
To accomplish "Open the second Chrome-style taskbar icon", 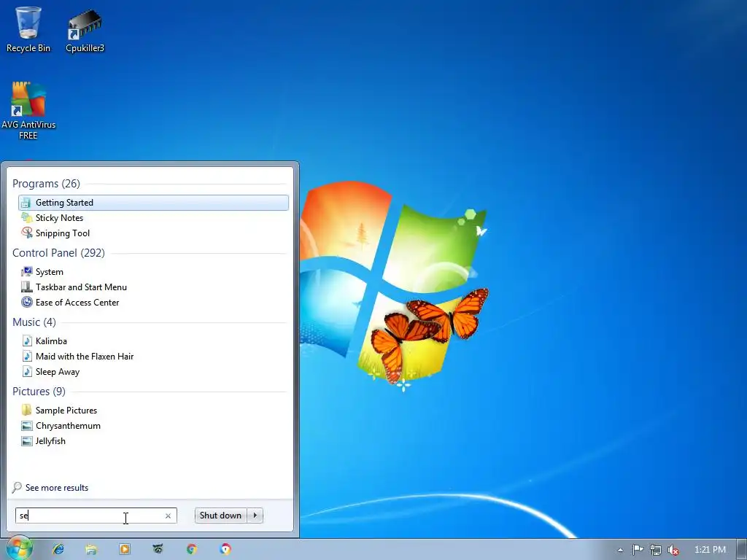I will 225,549.
